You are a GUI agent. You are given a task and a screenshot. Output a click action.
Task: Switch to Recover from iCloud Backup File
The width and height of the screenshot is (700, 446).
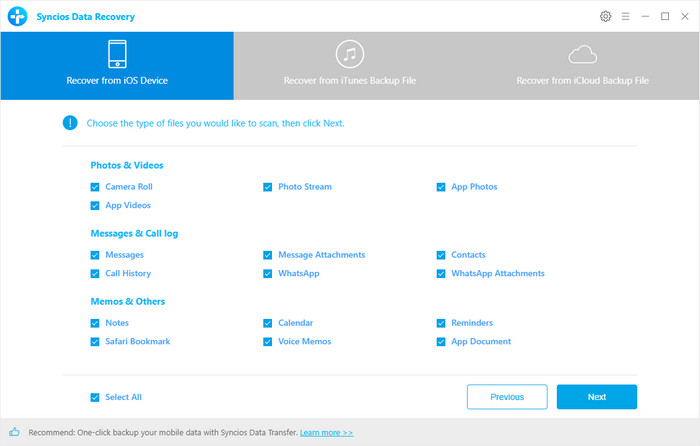tap(583, 66)
